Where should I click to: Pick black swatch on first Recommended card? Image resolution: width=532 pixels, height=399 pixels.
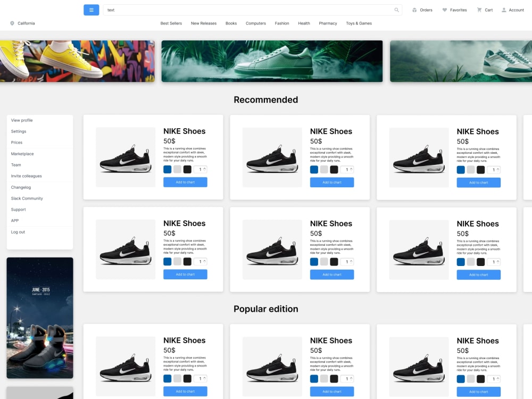[x=187, y=169]
